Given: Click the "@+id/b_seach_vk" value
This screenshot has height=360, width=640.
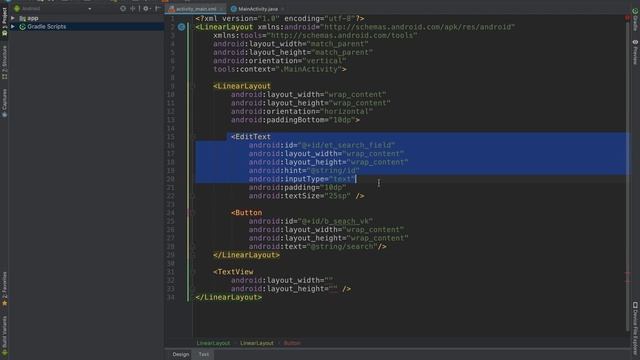Looking at the screenshot, I should click(336, 221).
